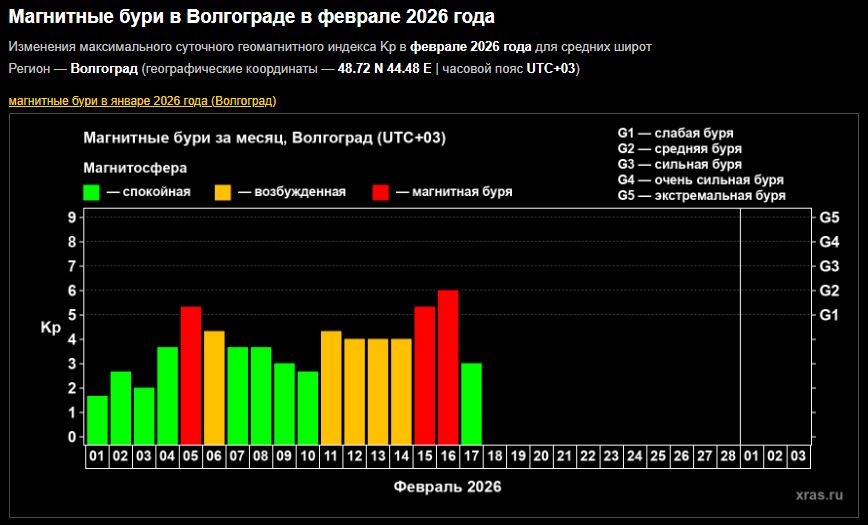Click the xras.ru watermark text

coord(819,495)
